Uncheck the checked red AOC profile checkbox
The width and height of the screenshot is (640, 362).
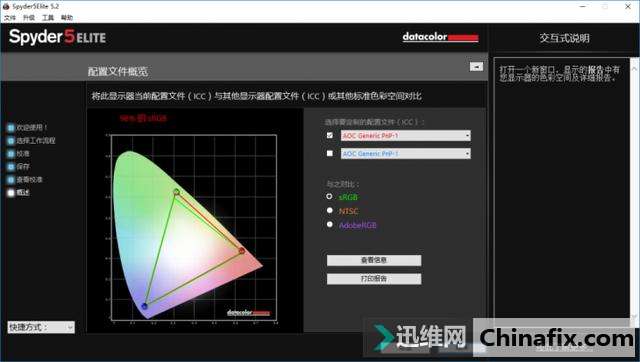click(x=330, y=135)
